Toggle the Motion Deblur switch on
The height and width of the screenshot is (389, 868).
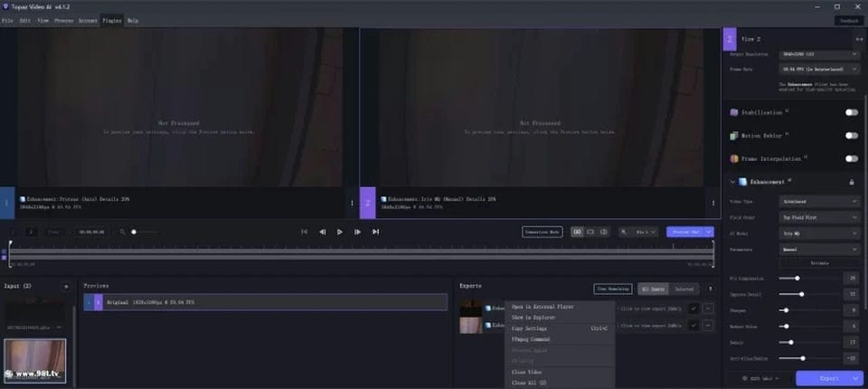[852, 135]
